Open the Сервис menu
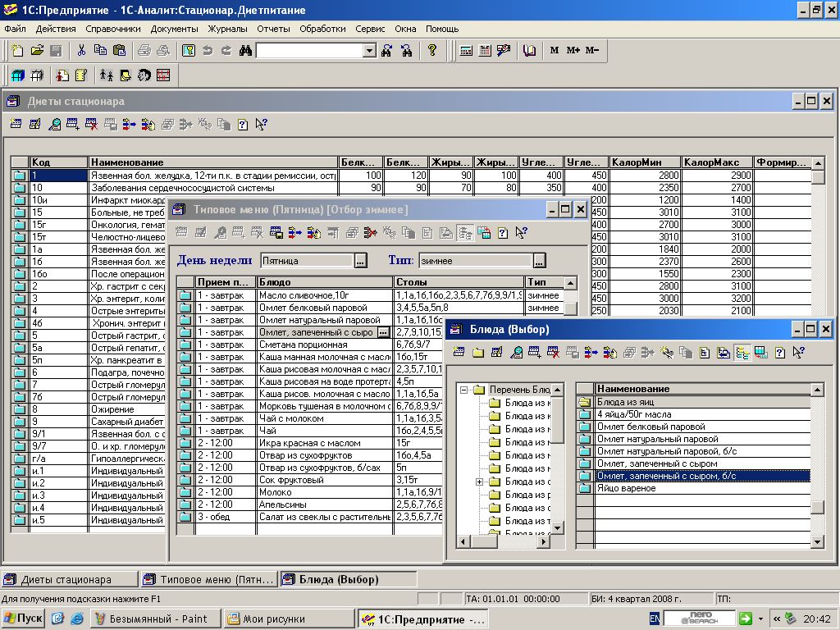840x630 pixels. 370,29
